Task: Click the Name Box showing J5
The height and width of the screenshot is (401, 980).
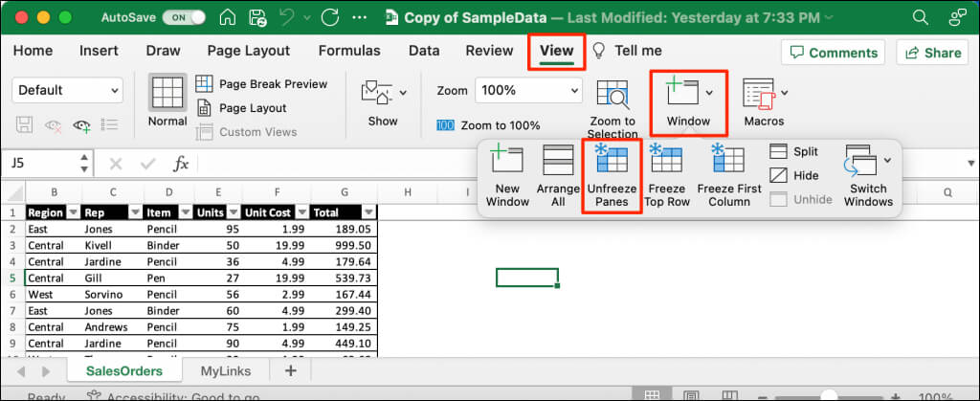Action: 39,164
